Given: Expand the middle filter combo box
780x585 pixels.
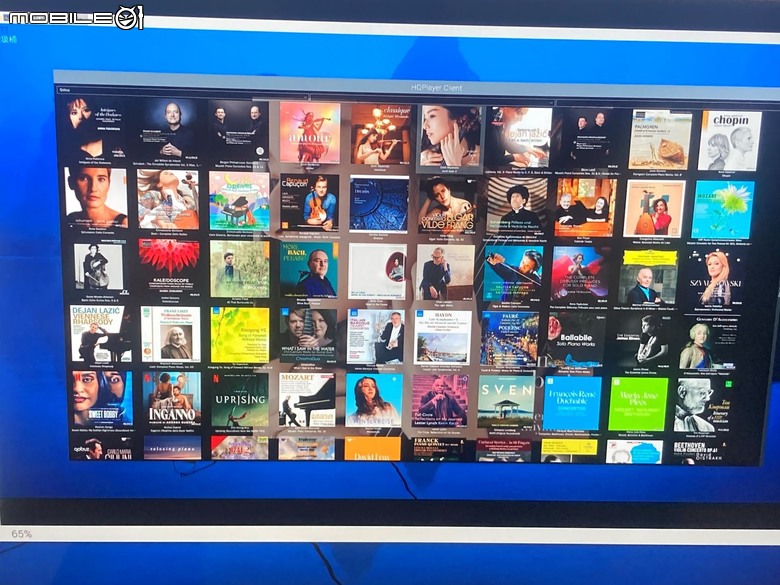Looking at the screenshot, I should point(432,99).
